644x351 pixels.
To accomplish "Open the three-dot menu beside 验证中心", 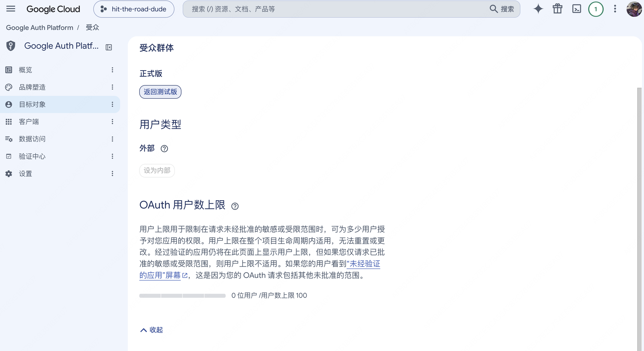I will tap(112, 156).
